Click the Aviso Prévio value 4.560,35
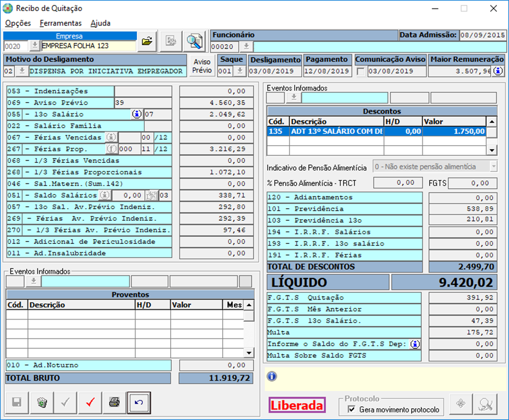 coord(216,103)
